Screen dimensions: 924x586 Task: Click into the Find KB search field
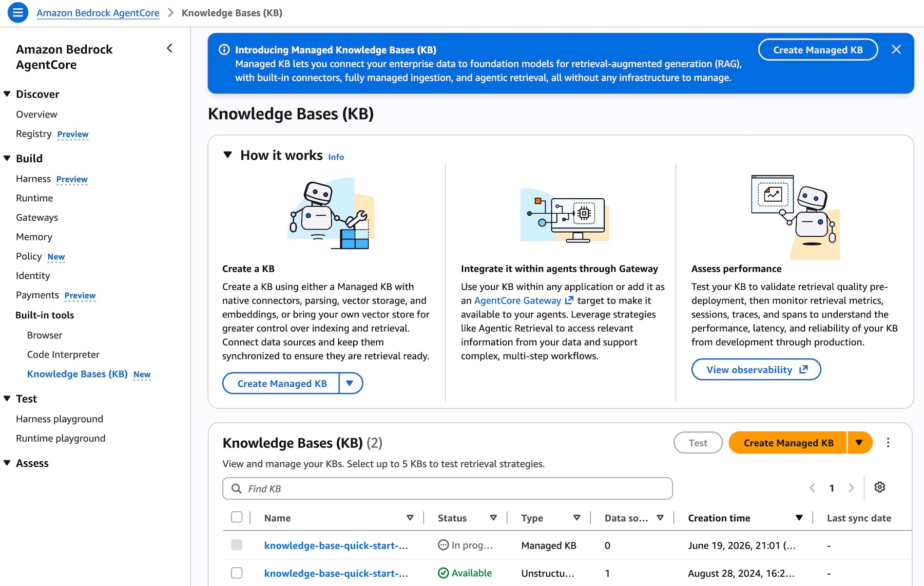[448, 488]
